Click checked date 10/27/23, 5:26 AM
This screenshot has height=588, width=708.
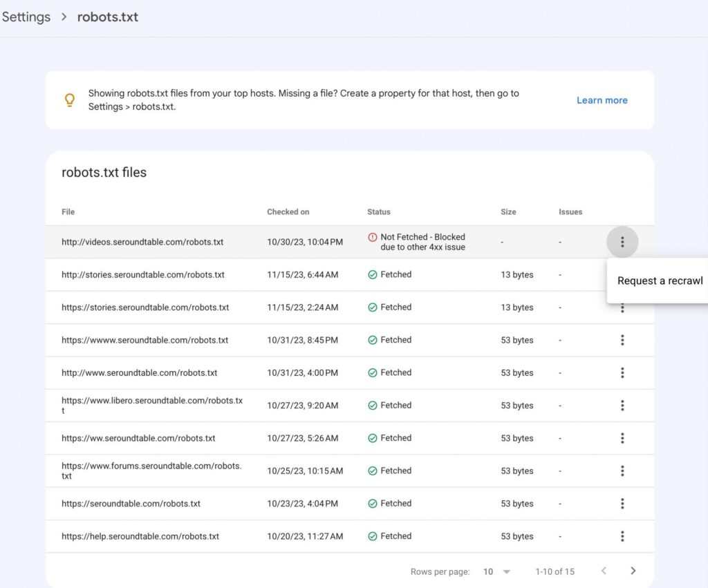[303, 438]
